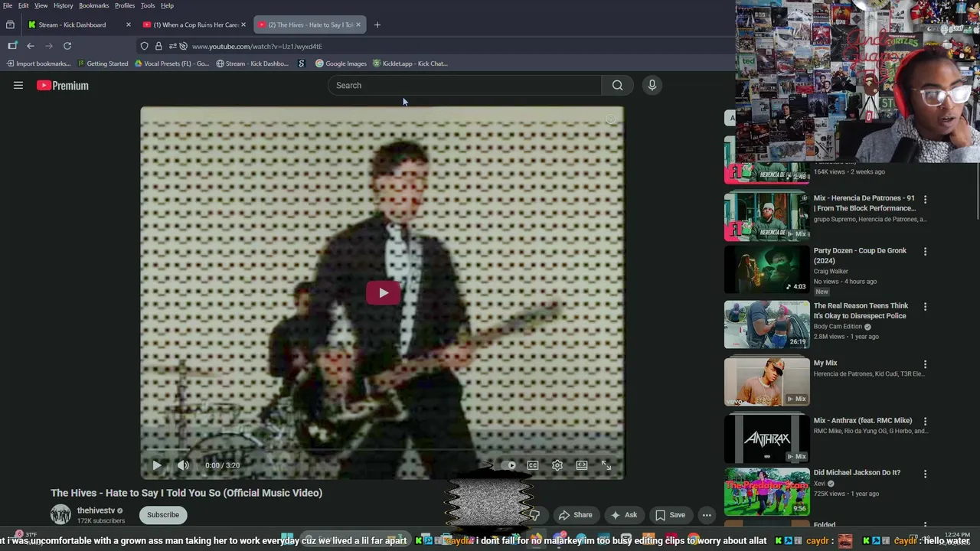Reload the page

(x=67, y=46)
